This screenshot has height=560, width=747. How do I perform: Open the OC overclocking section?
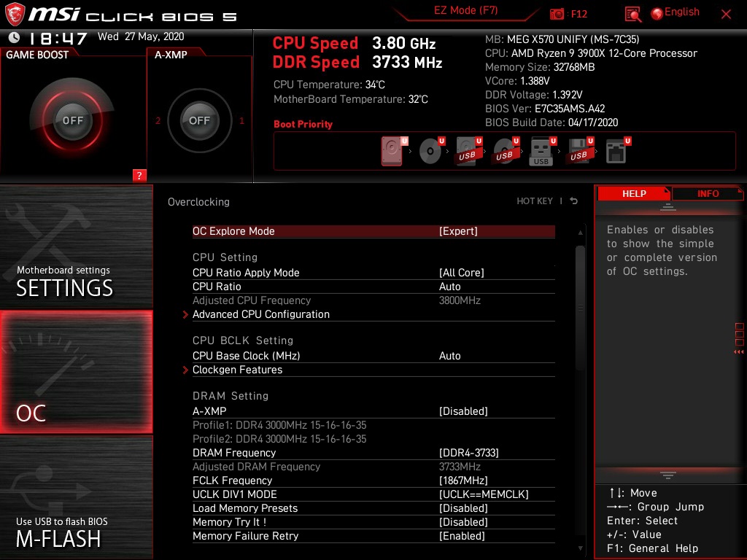[76, 372]
